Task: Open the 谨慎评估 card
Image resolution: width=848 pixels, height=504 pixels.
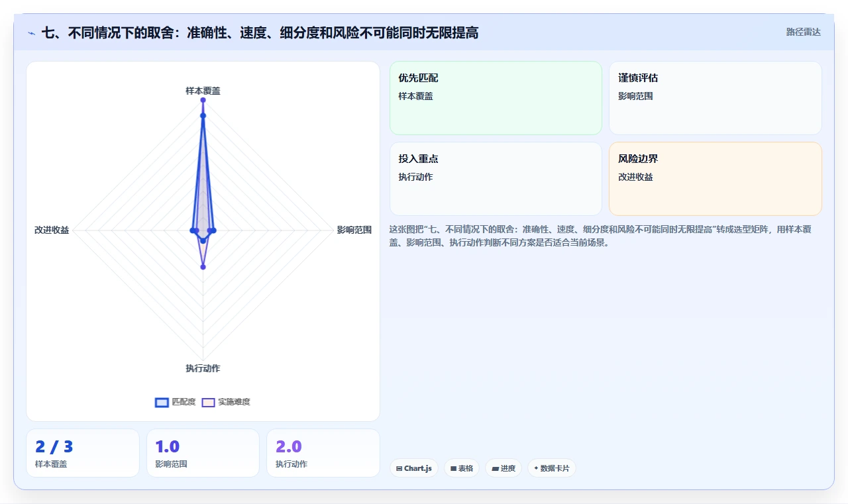Action: [715, 98]
